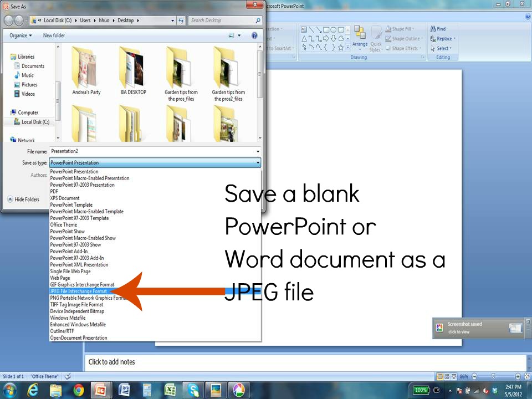This screenshot has width=532, height=399.
Task: Choose the Oval shape in the Drawing gallery
Action: click(x=334, y=29)
